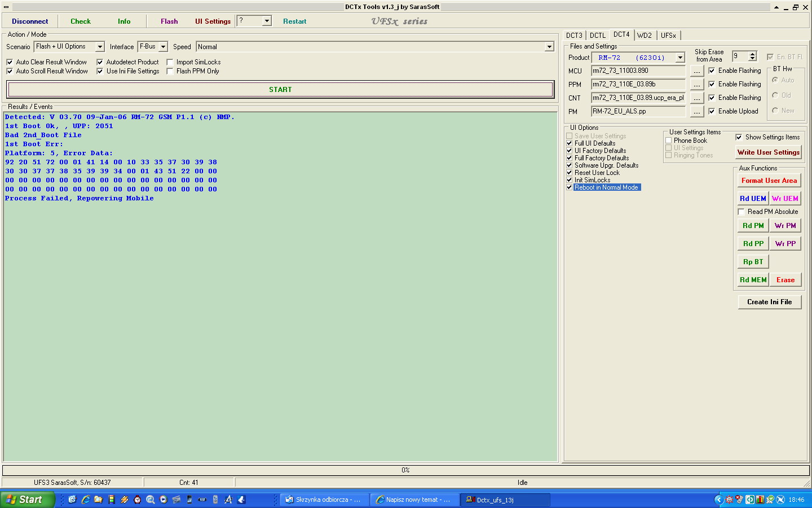Screen dimensions: 812x508
Task: Click the MCU file path field
Action: click(638, 71)
